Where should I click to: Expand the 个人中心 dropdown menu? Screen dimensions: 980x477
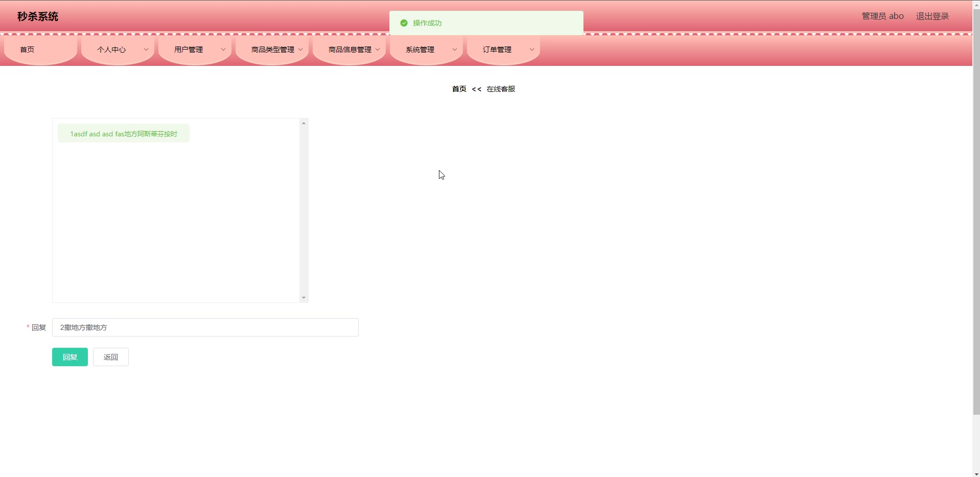(118, 49)
